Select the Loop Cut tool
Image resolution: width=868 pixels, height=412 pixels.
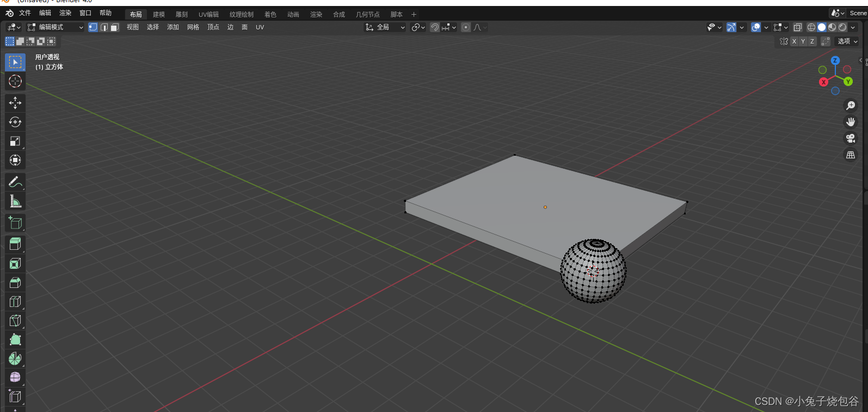(15, 302)
